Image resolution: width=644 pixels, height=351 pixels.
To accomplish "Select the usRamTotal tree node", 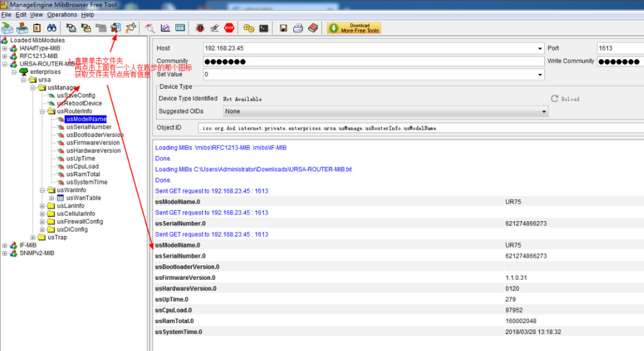I will tap(83, 175).
